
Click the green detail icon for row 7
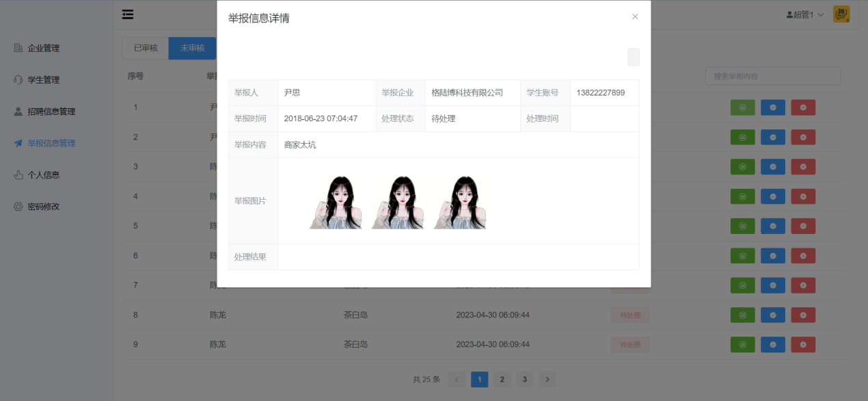[x=743, y=285]
